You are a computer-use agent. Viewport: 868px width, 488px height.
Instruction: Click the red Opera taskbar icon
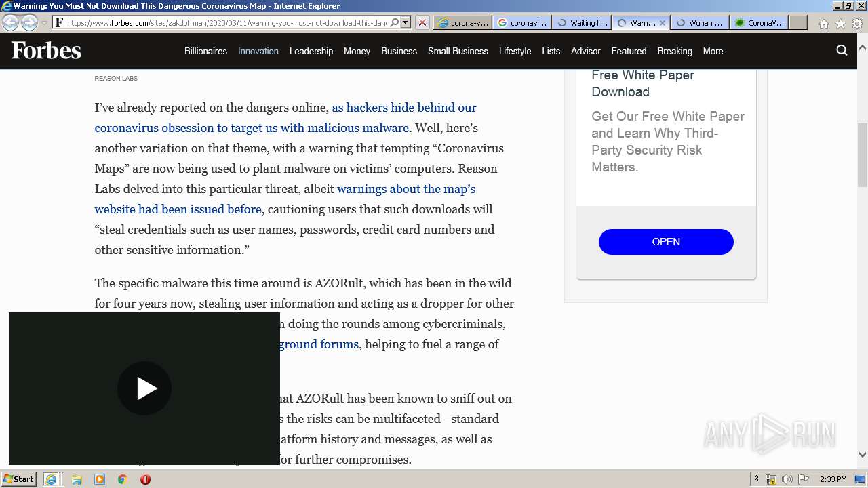tap(145, 479)
